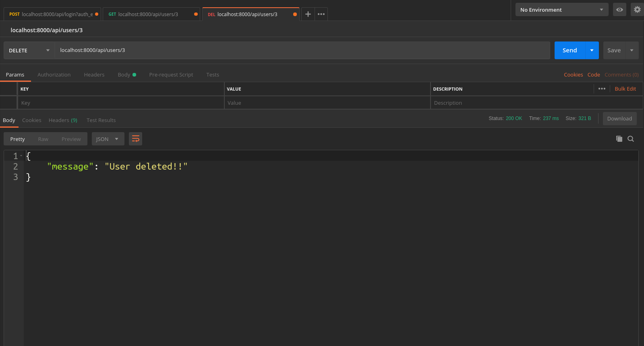Switch to POST login request tab
This screenshot has width=644, height=346.
(52, 14)
